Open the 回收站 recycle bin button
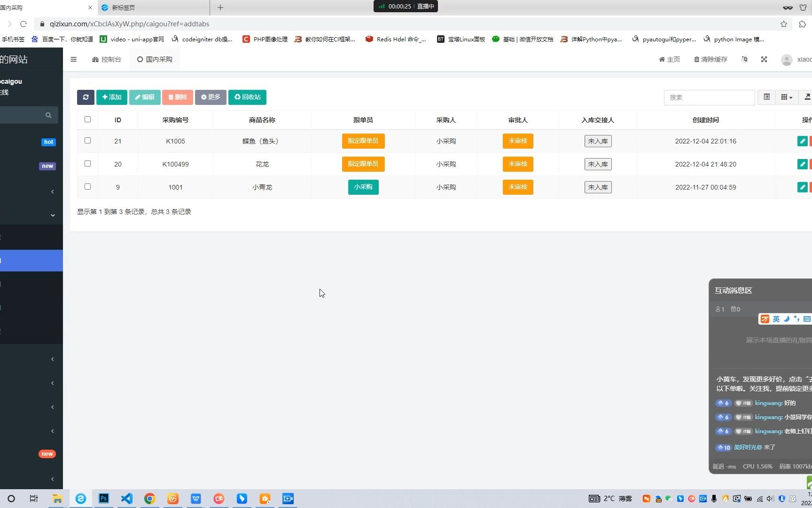The height and width of the screenshot is (508, 812). (x=247, y=97)
